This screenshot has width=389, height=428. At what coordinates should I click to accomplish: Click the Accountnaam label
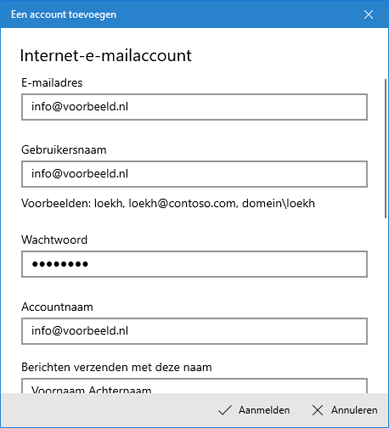[x=57, y=307]
